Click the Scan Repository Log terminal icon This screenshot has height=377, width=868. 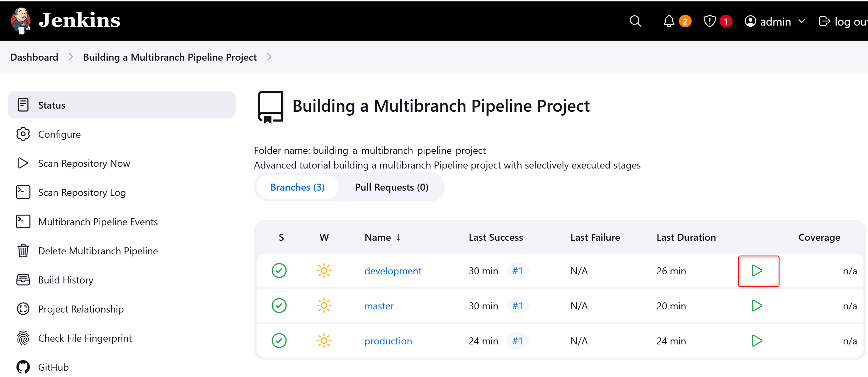[x=23, y=192]
